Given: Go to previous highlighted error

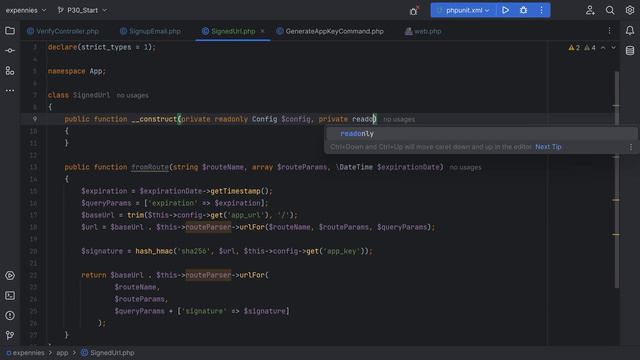Looking at the screenshot, I should click(603, 48).
